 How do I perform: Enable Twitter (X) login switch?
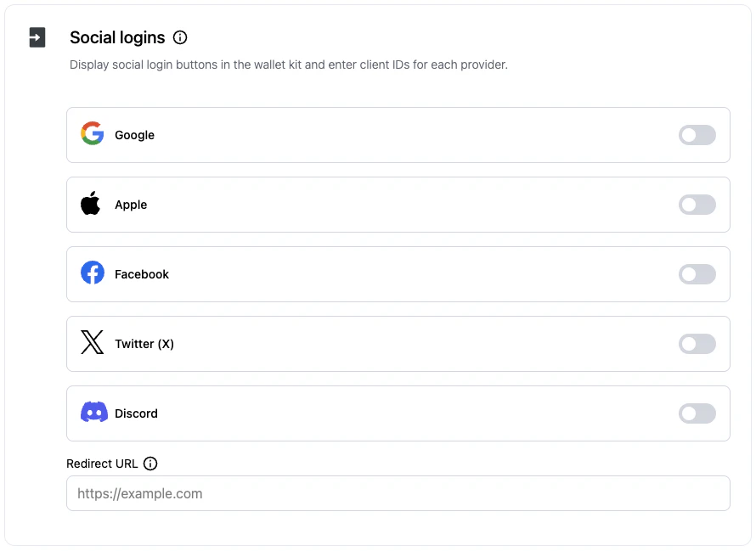point(697,344)
